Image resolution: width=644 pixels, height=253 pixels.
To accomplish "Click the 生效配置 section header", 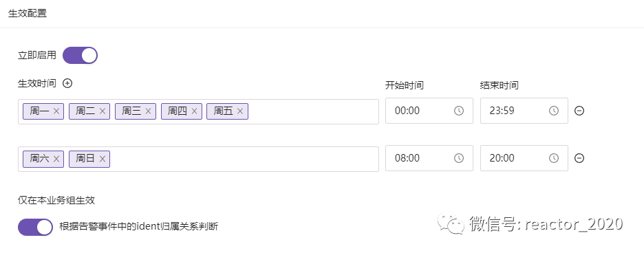I will [28, 13].
